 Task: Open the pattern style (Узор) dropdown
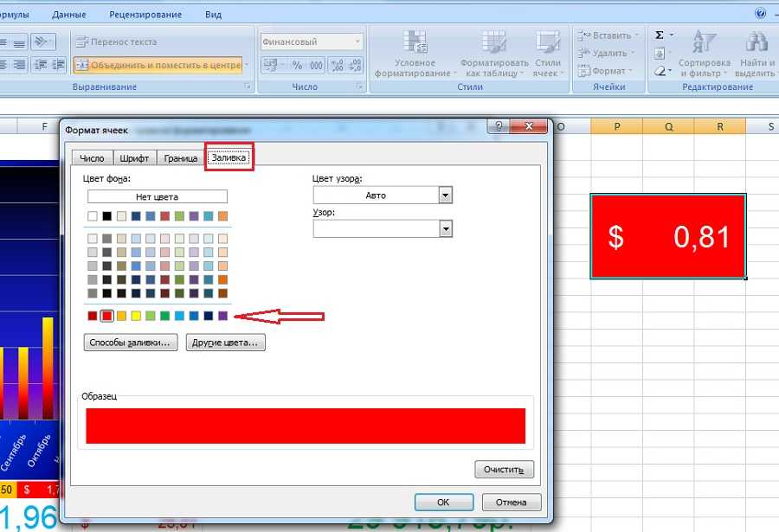446,228
